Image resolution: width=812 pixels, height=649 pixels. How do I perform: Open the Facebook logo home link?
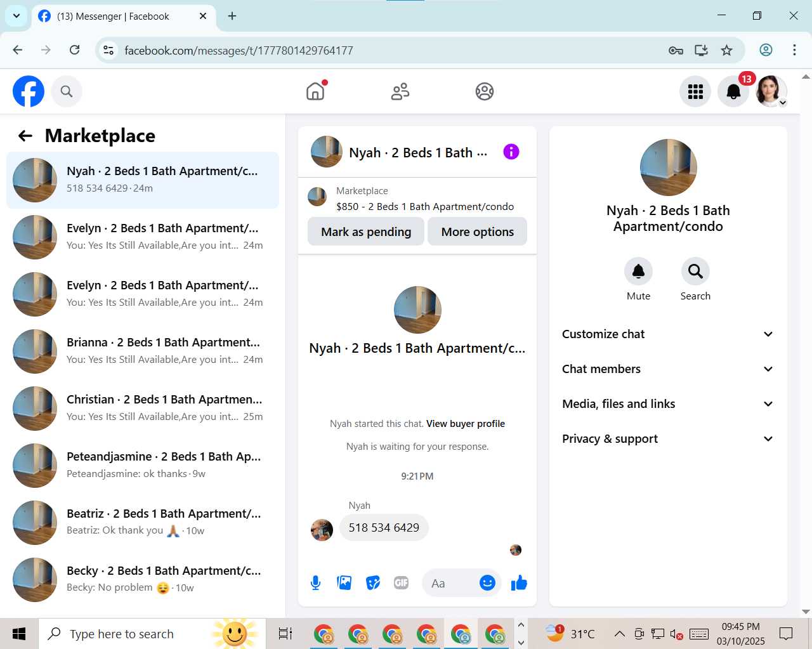pos(29,91)
